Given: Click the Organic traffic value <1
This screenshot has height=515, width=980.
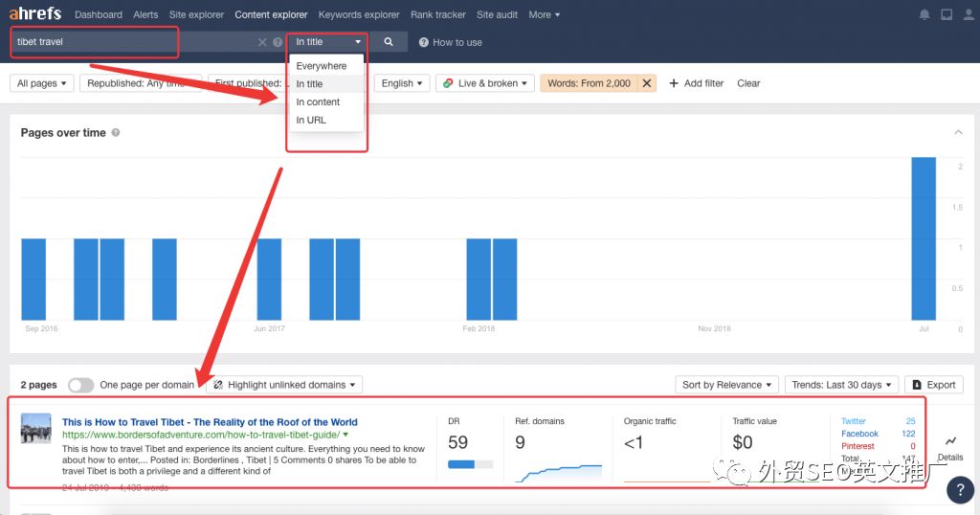Looking at the screenshot, I should coord(634,442).
